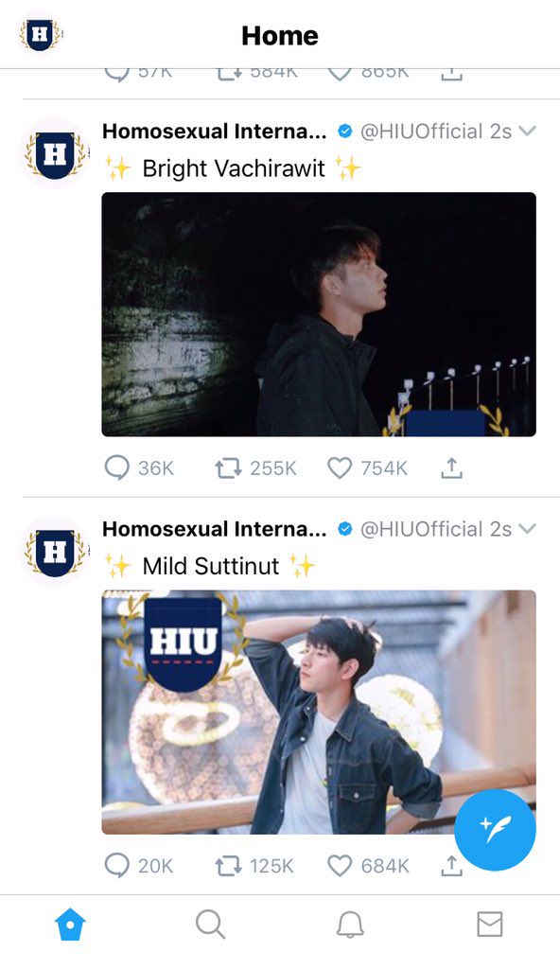Open options chevron on Mild Suttinut tweet

coord(527,529)
